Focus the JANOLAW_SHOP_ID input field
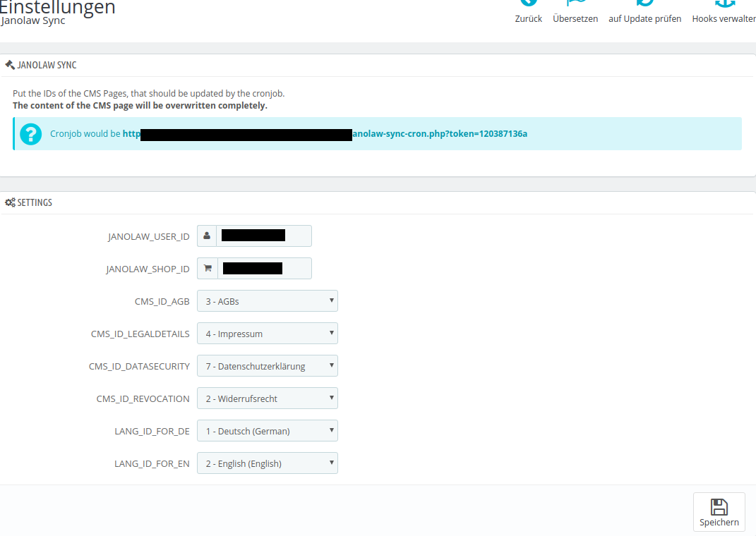Image resolution: width=756 pixels, height=536 pixels. [x=265, y=268]
